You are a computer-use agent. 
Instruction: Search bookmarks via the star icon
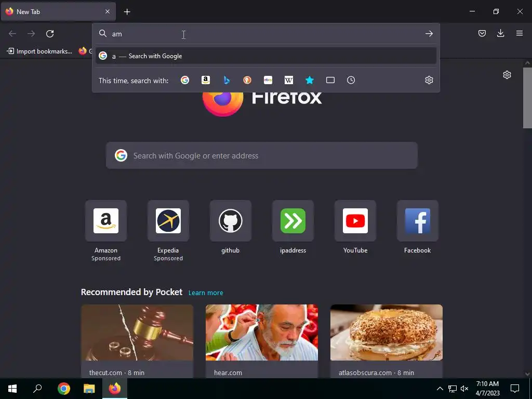[310, 80]
